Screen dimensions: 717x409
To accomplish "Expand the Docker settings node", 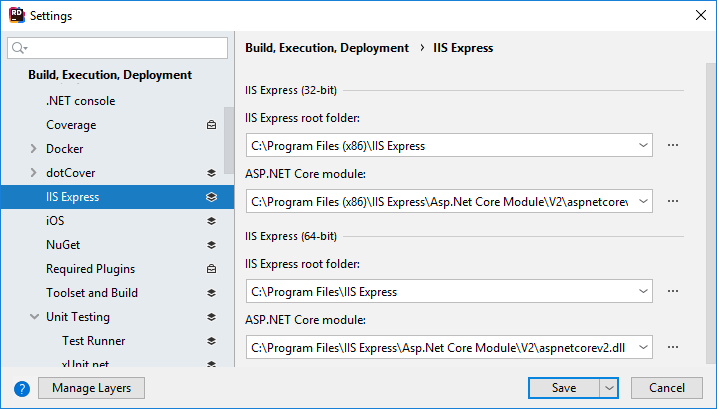I will click(x=35, y=149).
